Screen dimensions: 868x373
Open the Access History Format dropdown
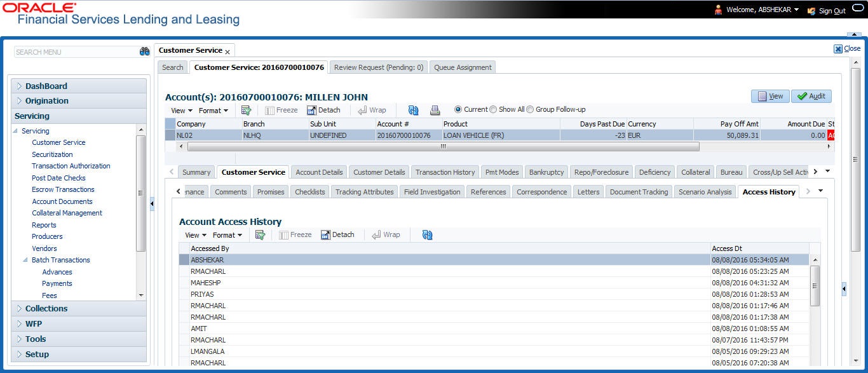[227, 235]
